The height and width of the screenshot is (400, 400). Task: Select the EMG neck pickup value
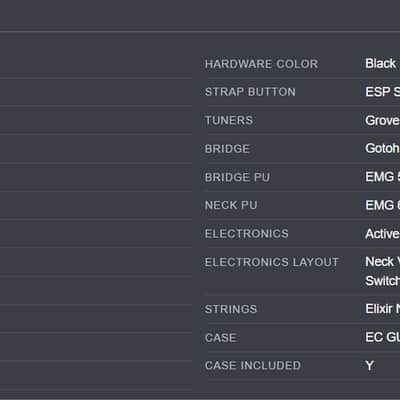pyautogui.click(x=382, y=205)
